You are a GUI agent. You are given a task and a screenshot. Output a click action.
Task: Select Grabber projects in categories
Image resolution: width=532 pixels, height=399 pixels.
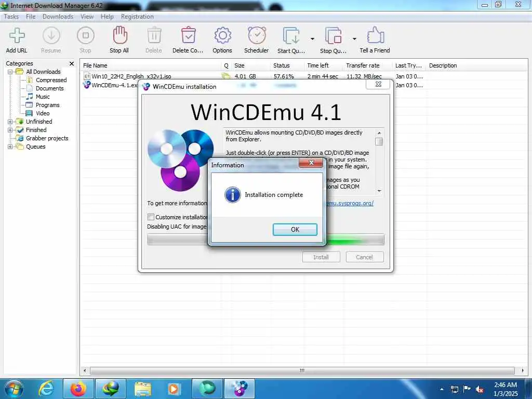(47, 138)
